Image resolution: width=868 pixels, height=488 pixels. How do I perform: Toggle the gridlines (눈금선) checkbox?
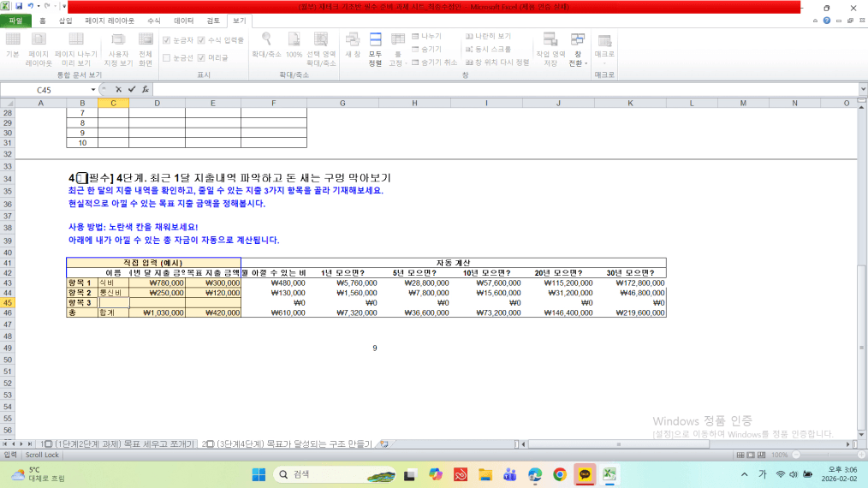click(x=166, y=57)
